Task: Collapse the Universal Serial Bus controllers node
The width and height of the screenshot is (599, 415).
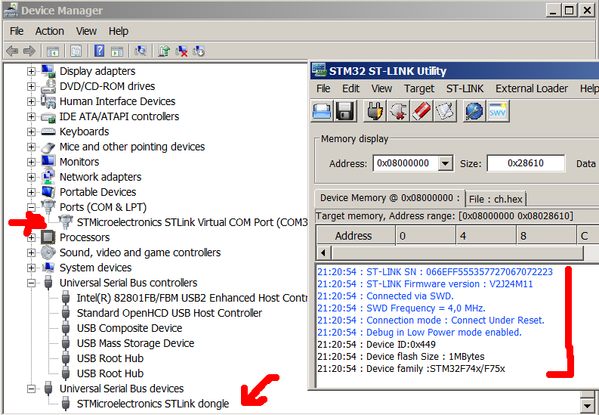Action: coord(31,283)
